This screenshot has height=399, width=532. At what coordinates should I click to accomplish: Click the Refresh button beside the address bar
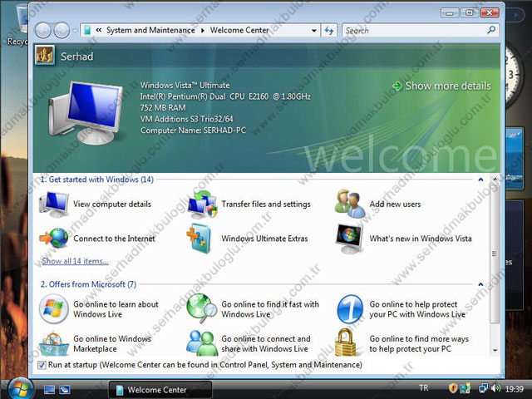(329, 31)
